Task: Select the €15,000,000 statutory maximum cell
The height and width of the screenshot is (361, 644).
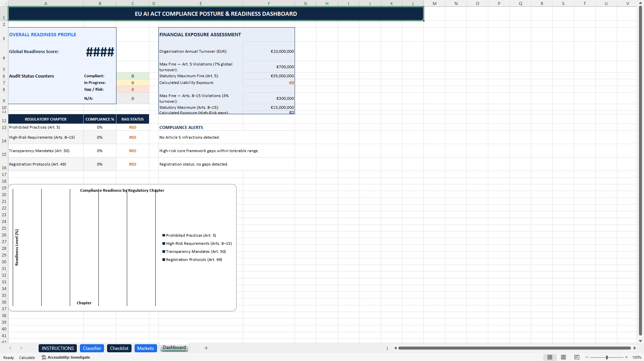Action: point(269,107)
